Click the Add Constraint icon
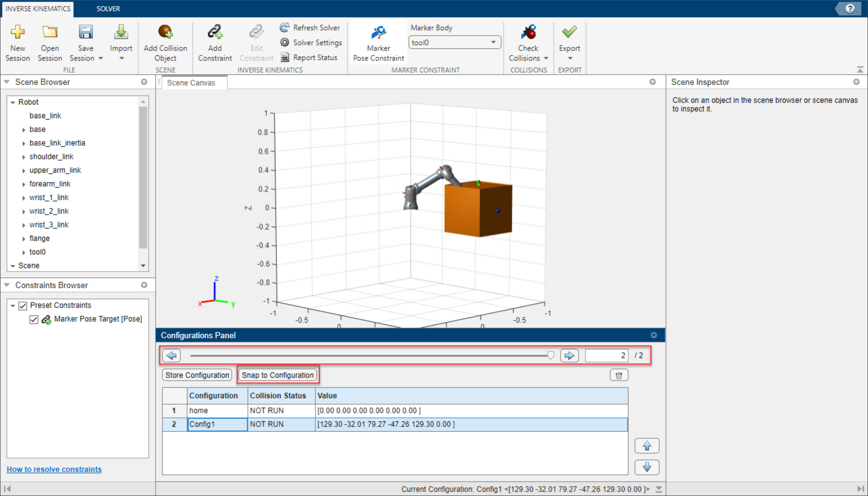This screenshot has height=496, width=868. coord(215,32)
